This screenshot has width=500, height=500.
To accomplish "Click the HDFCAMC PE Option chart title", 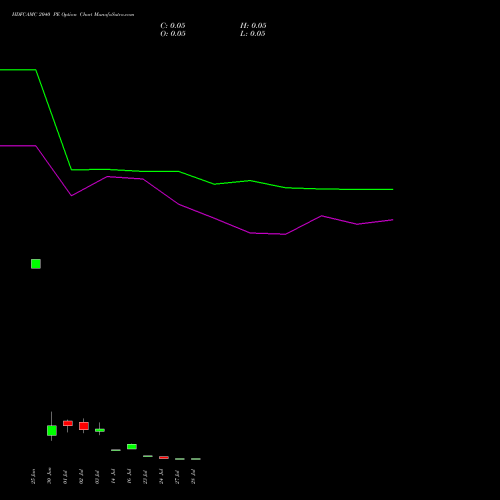I will pyautogui.click(x=73, y=15).
